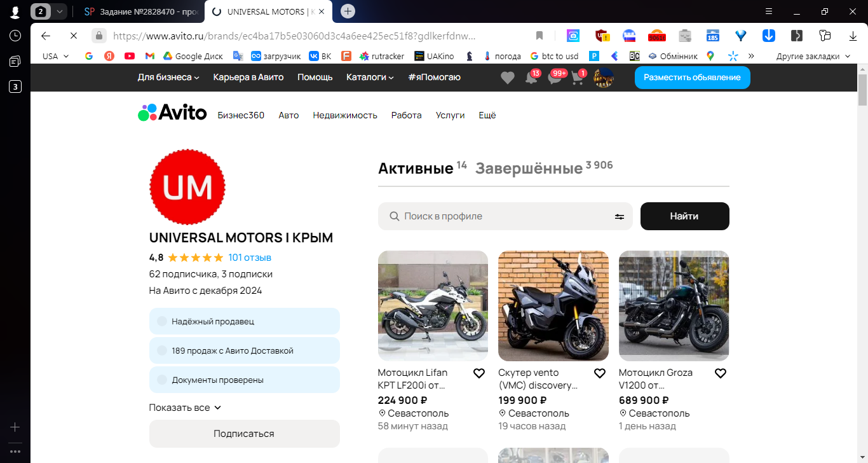
Task: Open the browser downloads arrow icon
Action: (x=853, y=36)
